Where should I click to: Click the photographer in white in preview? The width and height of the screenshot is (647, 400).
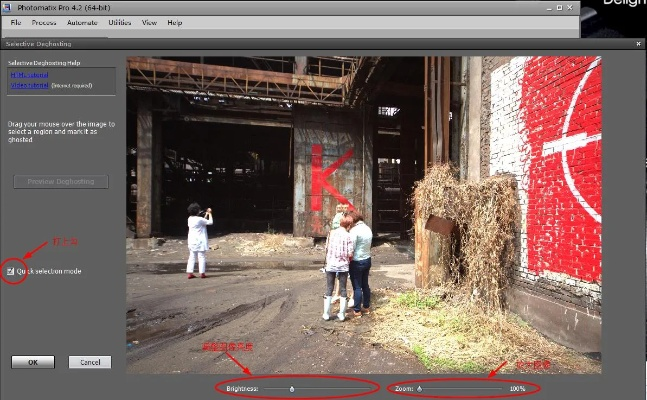point(198,240)
